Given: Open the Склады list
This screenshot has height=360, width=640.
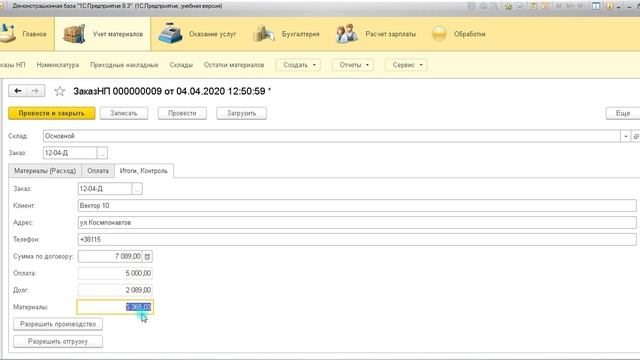Looking at the screenshot, I should tap(181, 65).
